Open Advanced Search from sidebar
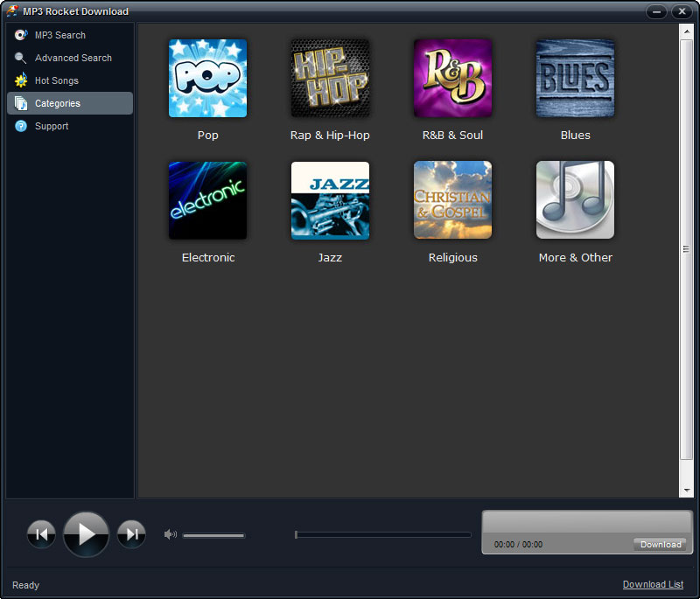Viewport: 700px width, 599px height. 73,58
